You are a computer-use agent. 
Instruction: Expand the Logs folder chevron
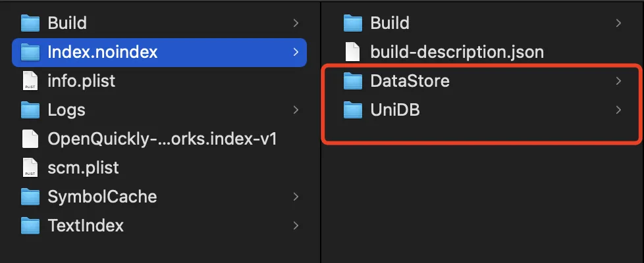tap(296, 110)
